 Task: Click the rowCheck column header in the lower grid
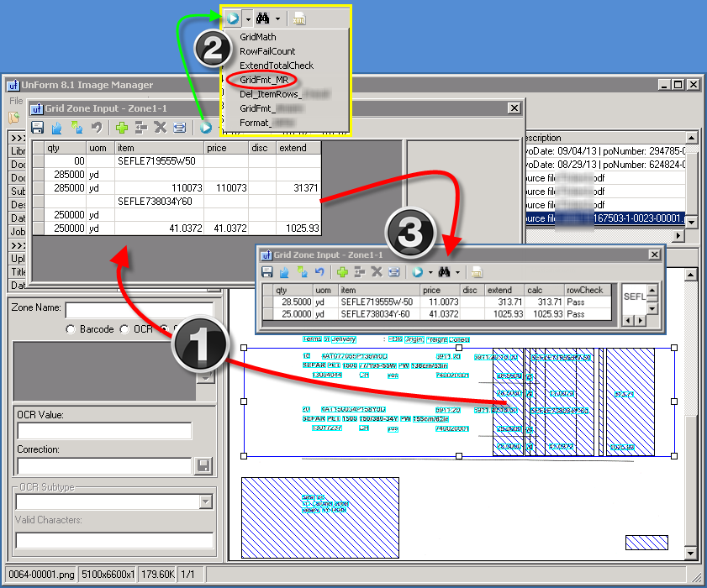tap(584, 291)
